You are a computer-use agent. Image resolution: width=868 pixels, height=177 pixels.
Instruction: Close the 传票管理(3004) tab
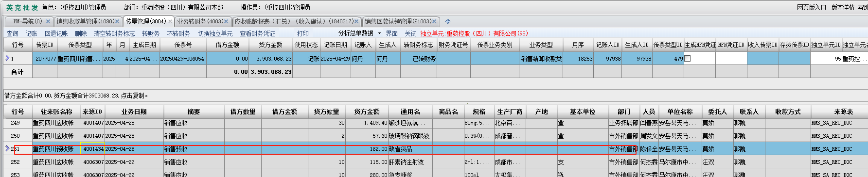[x=170, y=21]
